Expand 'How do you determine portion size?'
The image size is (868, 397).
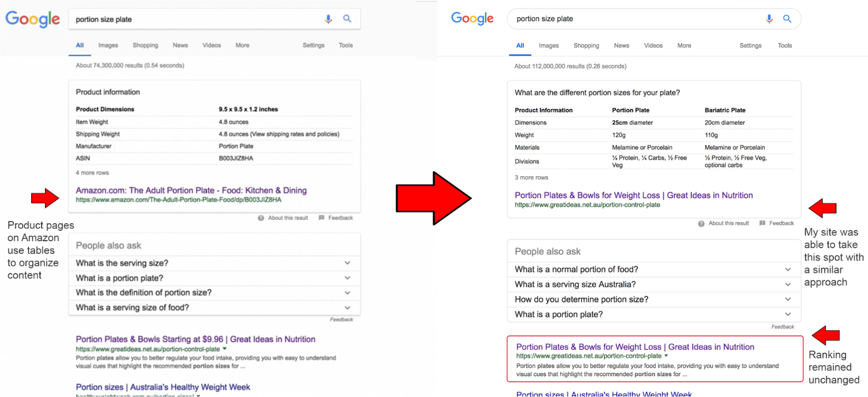point(654,299)
